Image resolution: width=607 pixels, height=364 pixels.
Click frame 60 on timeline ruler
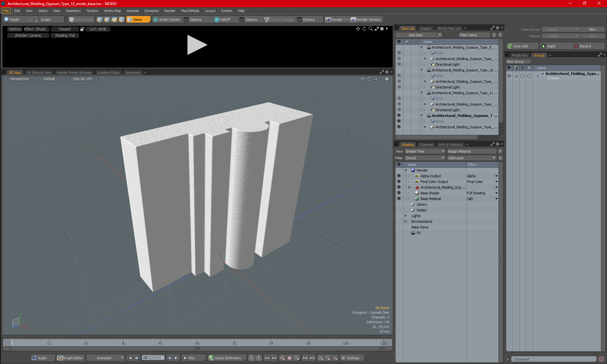[x=197, y=343]
